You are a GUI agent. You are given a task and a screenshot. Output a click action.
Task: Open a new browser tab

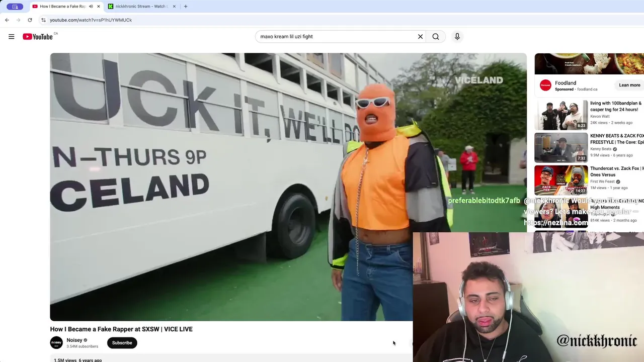(186, 7)
